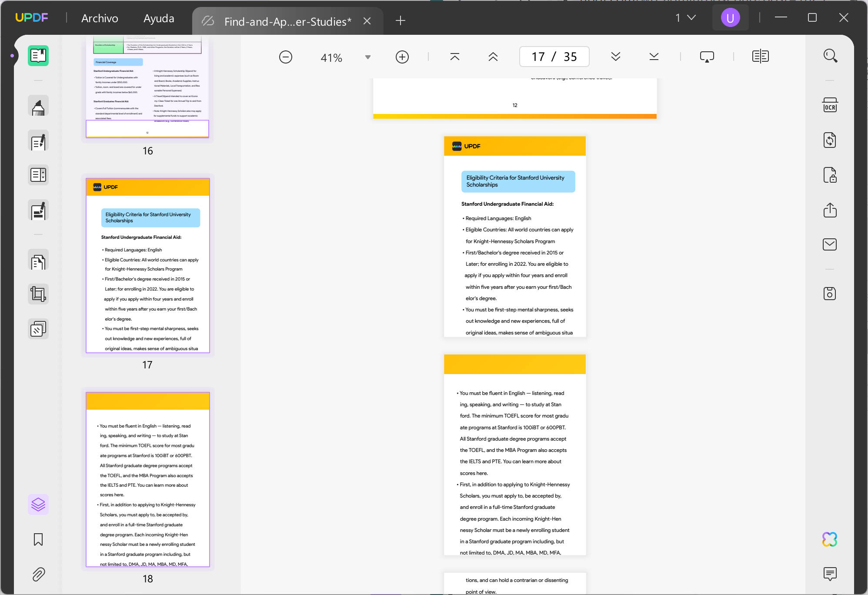Zoom out with minus button
868x595 pixels.
coord(286,57)
